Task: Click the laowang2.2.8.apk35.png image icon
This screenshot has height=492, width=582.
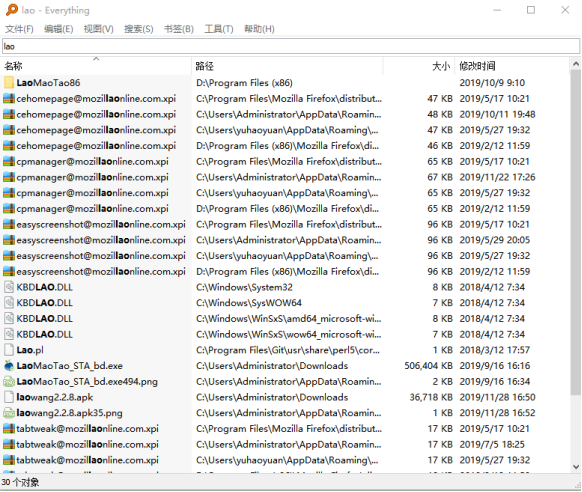Action: 9,413
